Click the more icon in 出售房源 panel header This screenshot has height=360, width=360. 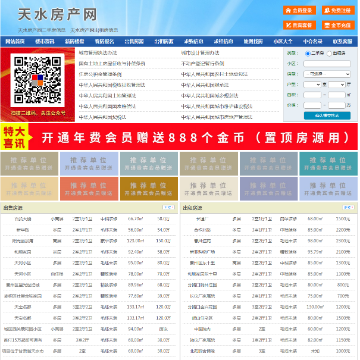click(168, 207)
